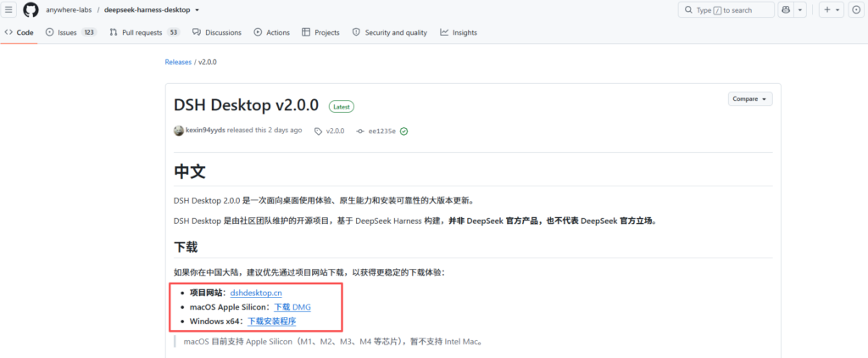Click the 中文 heading
This screenshot has width=868, height=358.
tap(190, 171)
